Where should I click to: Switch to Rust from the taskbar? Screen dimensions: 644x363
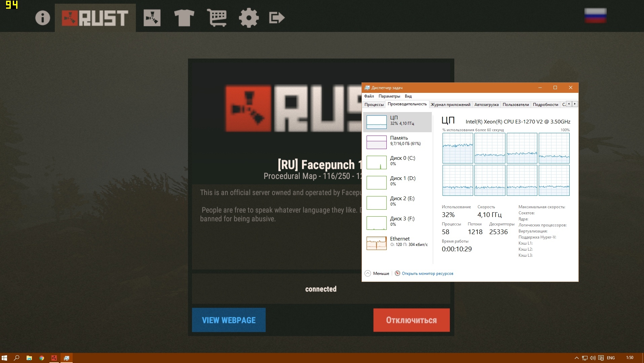[54, 358]
